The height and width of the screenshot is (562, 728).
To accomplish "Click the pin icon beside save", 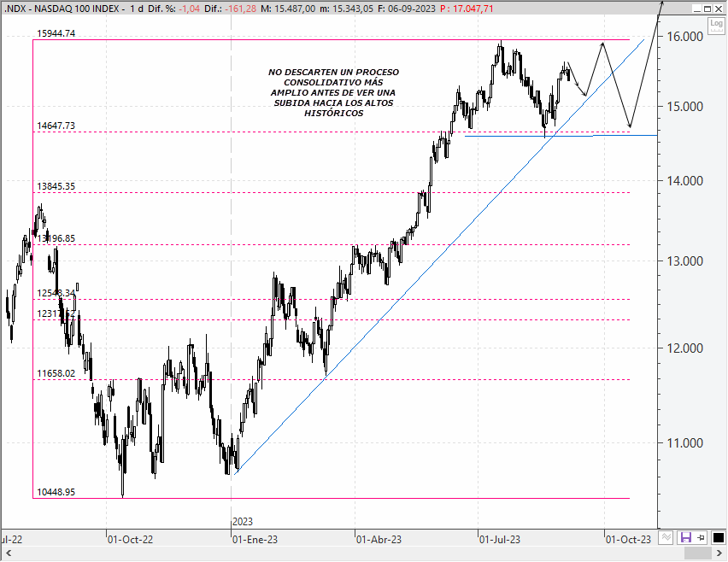I will pos(701,537).
